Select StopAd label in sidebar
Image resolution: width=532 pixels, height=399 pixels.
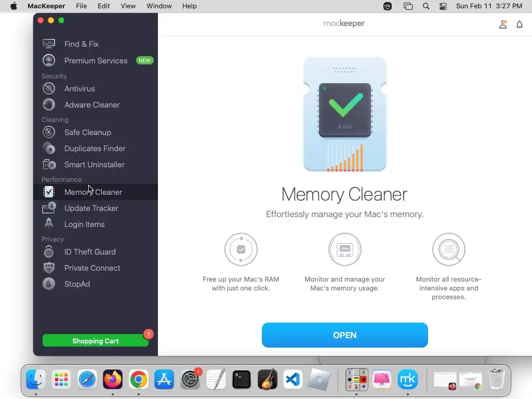coord(77,284)
